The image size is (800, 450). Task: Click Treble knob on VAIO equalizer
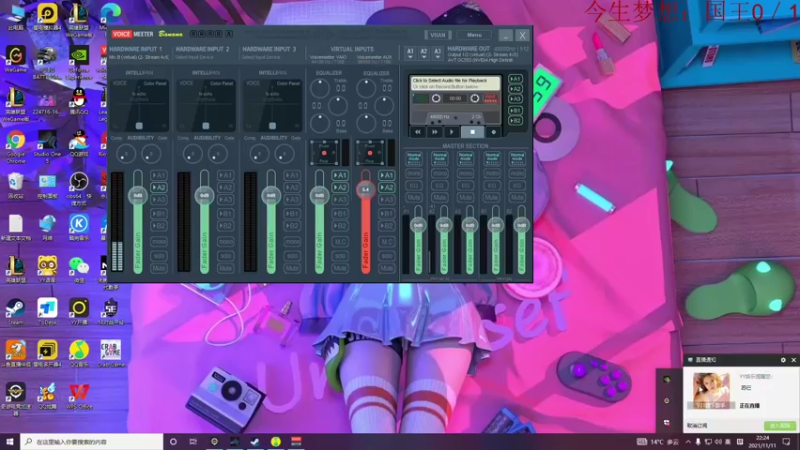point(320,88)
